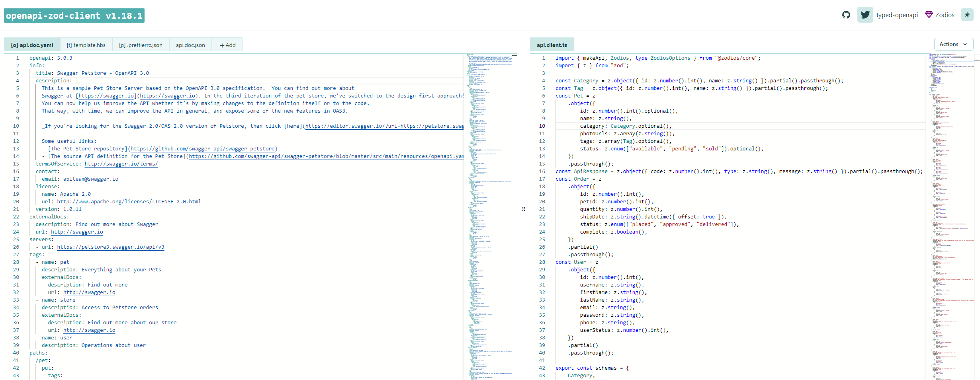Click the Apache license URL on line 20
The height and width of the screenshot is (380, 980).
(x=129, y=202)
